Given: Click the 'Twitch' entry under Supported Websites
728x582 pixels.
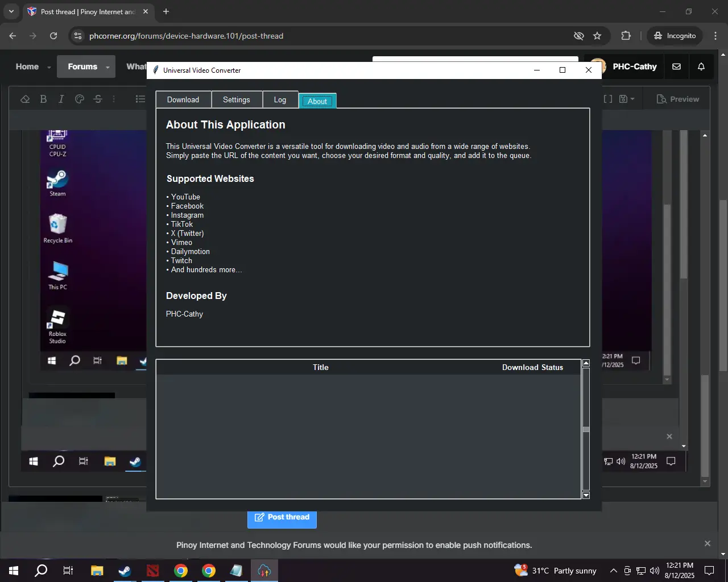Looking at the screenshot, I should 181,260.
